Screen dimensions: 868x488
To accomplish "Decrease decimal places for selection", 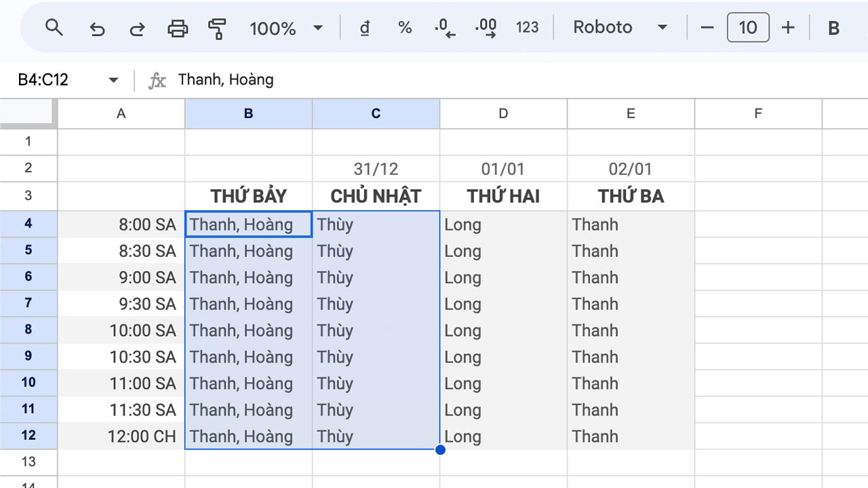I will point(444,28).
